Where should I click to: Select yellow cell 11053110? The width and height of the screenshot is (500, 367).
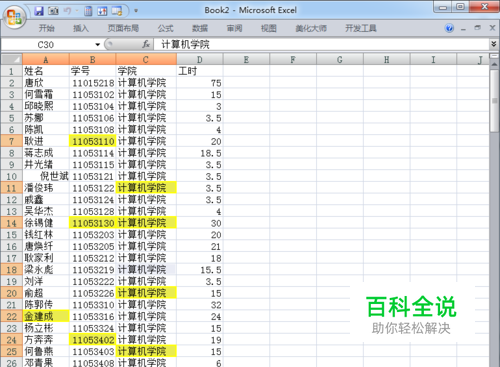click(x=92, y=141)
